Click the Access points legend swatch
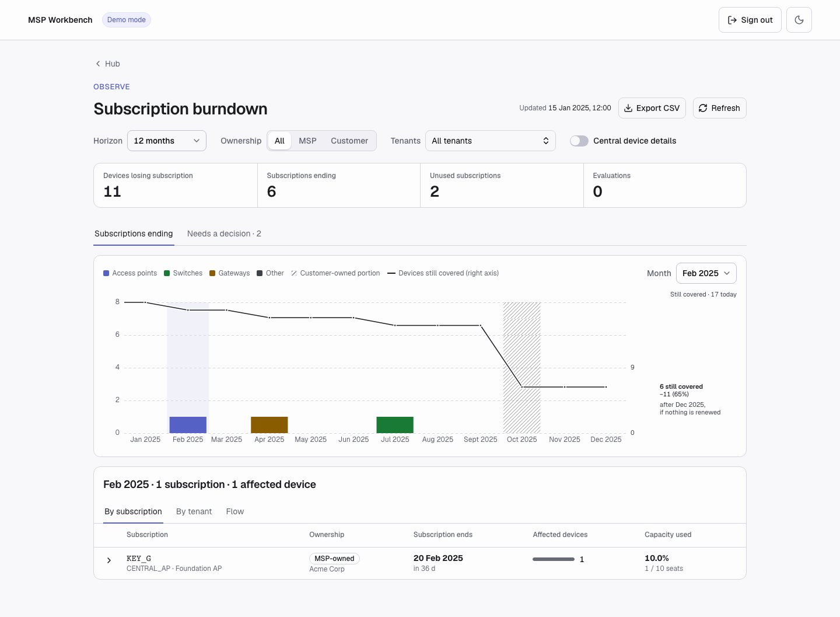 tap(106, 273)
